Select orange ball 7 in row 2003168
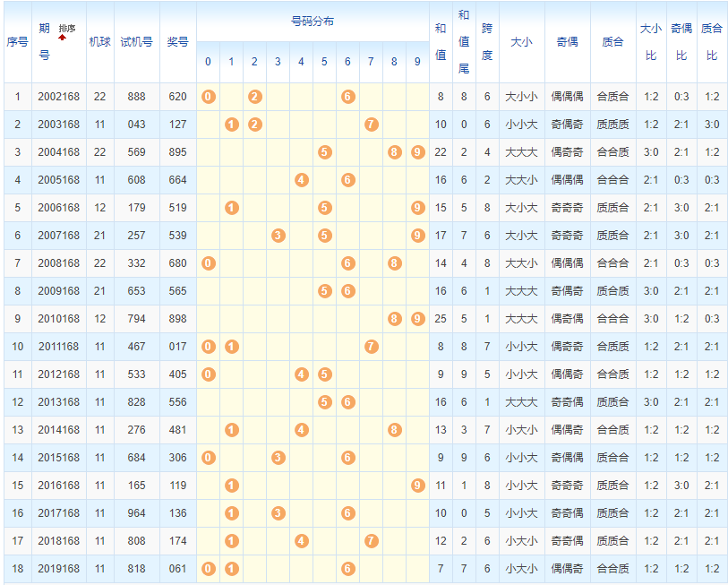The width and height of the screenshot is (728, 585). [371, 125]
